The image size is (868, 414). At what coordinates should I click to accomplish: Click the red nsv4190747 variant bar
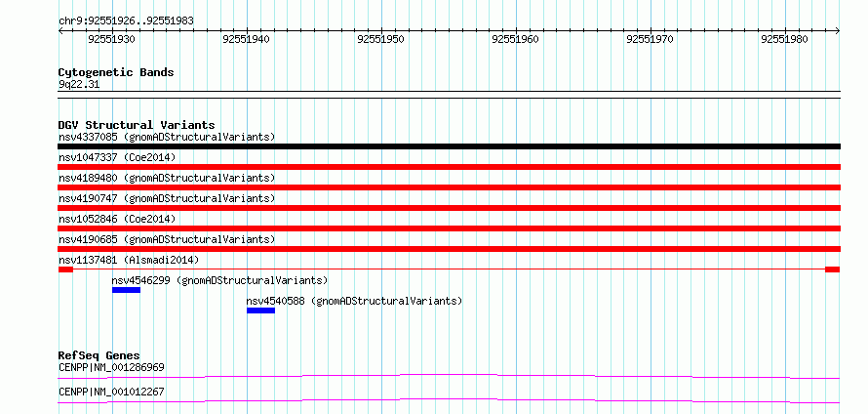[x=449, y=208]
